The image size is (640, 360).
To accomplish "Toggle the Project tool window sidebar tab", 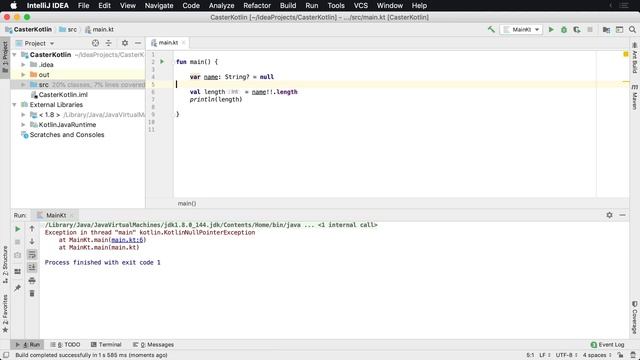I will 5,57.
